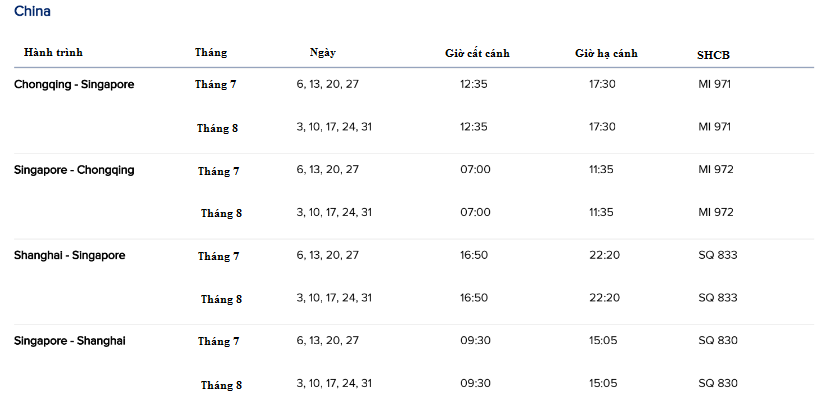Click Tháng 7 under Chongqing - Singapore
The image size is (825, 415).
pyautogui.click(x=216, y=84)
